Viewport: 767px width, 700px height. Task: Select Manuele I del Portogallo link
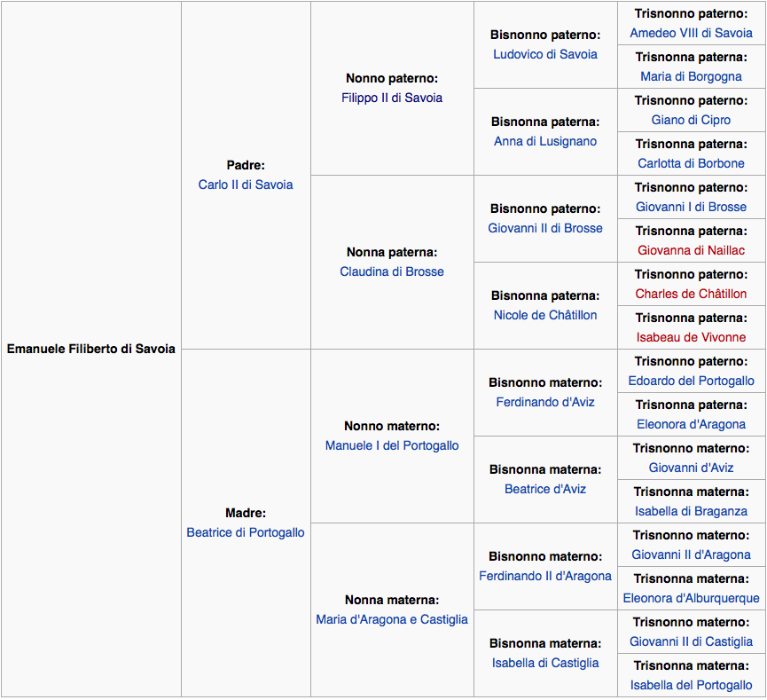tap(391, 445)
